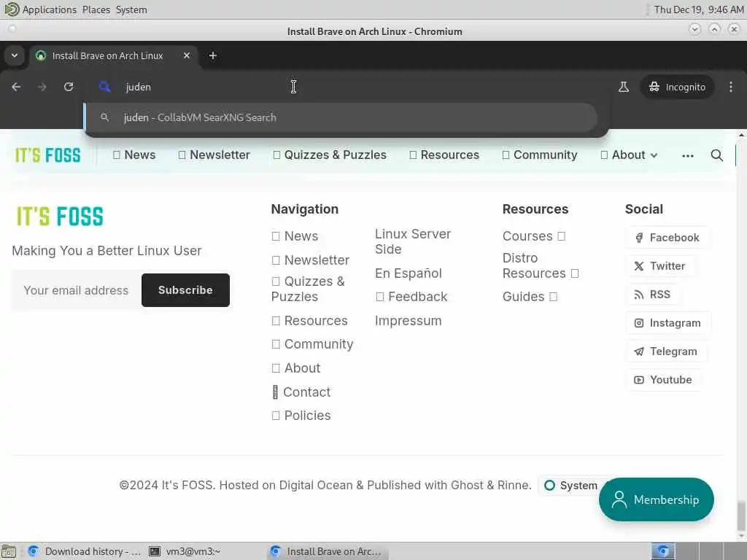The image size is (747, 560).
Task: Open the footer Resources navigation link
Action: point(309,321)
